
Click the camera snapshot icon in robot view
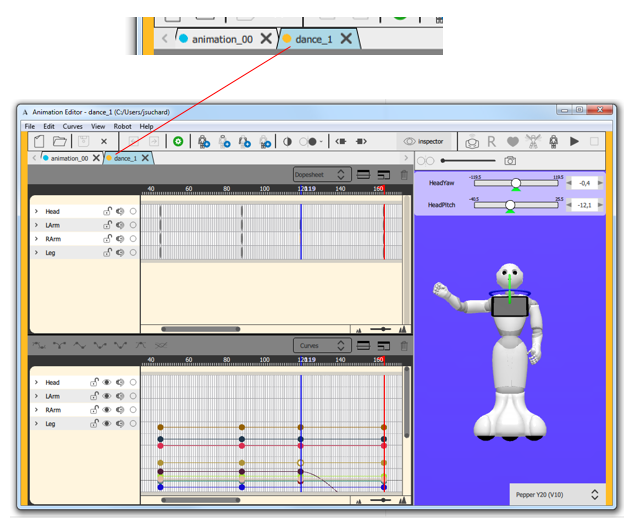510,161
